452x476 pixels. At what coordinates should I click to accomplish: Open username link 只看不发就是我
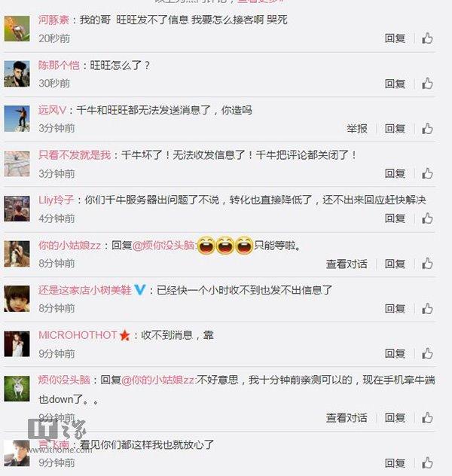[75, 155]
